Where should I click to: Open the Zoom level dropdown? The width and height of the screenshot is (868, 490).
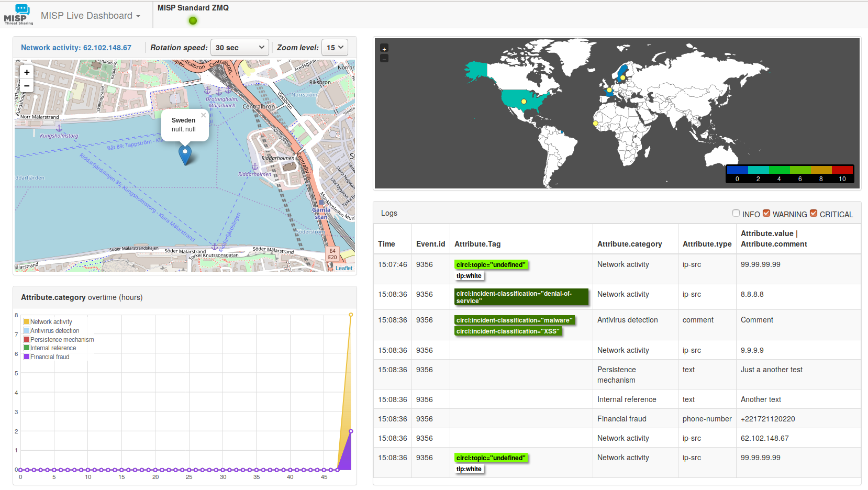coord(335,48)
